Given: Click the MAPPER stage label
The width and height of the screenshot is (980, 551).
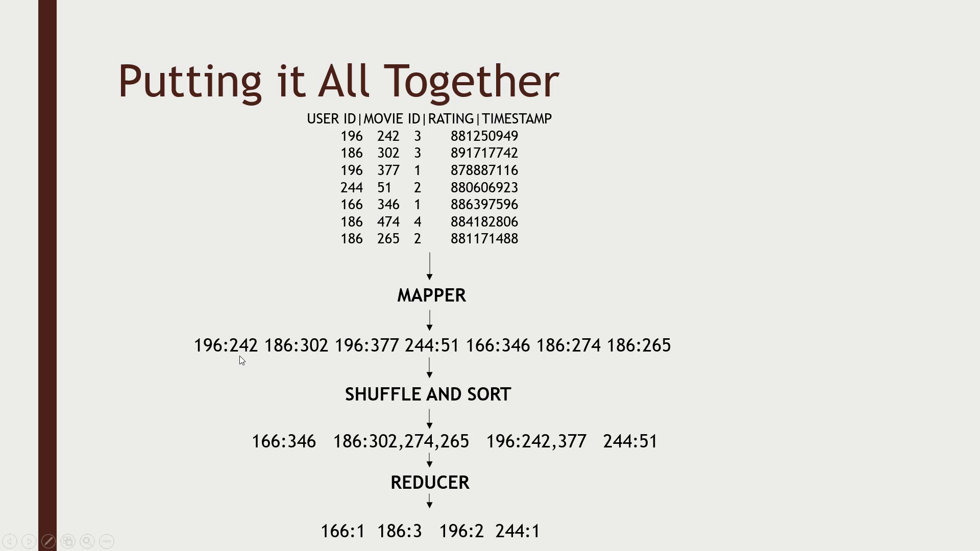Looking at the screenshot, I should pos(430,294).
